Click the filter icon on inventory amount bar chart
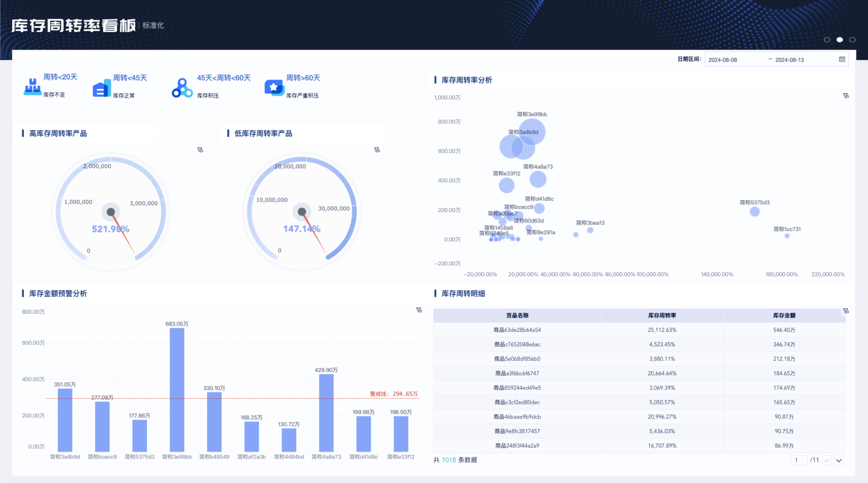This screenshot has width=868, height=483. click(419, 310)
